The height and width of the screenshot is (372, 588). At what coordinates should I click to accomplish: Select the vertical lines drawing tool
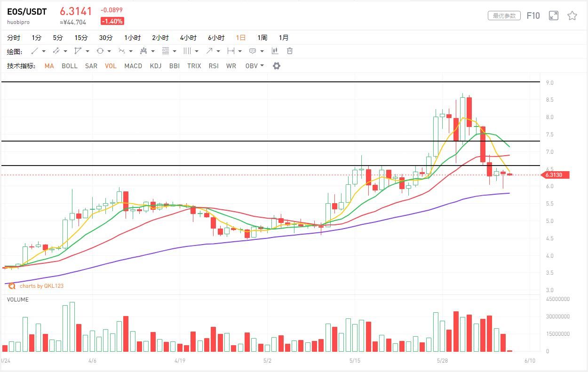187,51
